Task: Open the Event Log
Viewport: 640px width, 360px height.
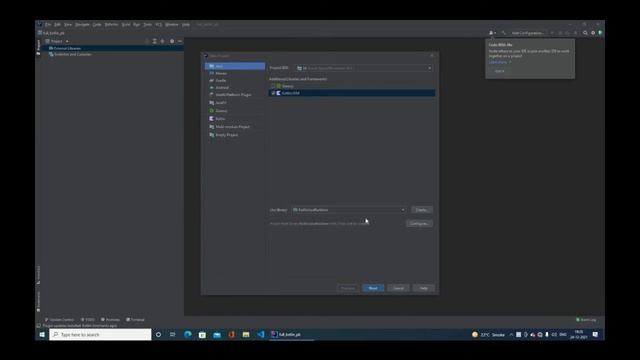Action: pyautogui.click(x=586, y=320)
